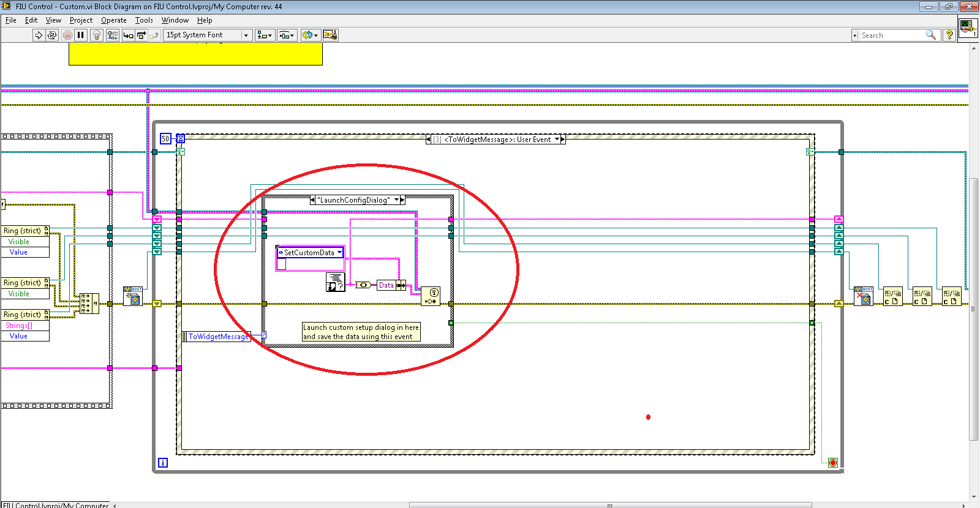980x508 pixels.
Task: Go to next event case on ToWidgetMessage
Action: [563, 140]
